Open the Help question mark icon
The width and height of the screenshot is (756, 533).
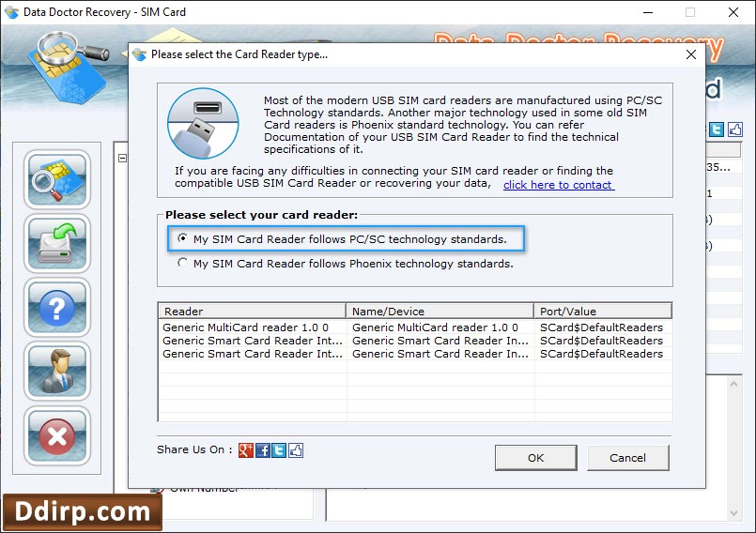[x=57, y=308]
